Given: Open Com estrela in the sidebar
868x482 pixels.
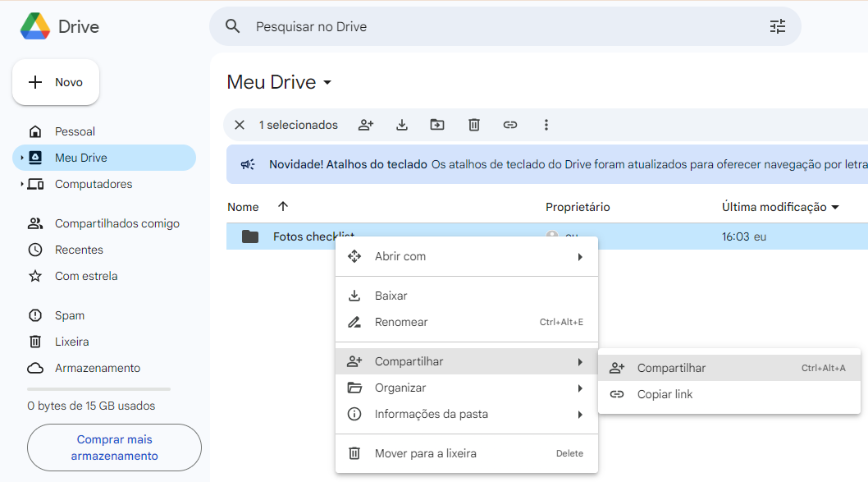Looking at the screenshot, I should click(x=86, y=276).
